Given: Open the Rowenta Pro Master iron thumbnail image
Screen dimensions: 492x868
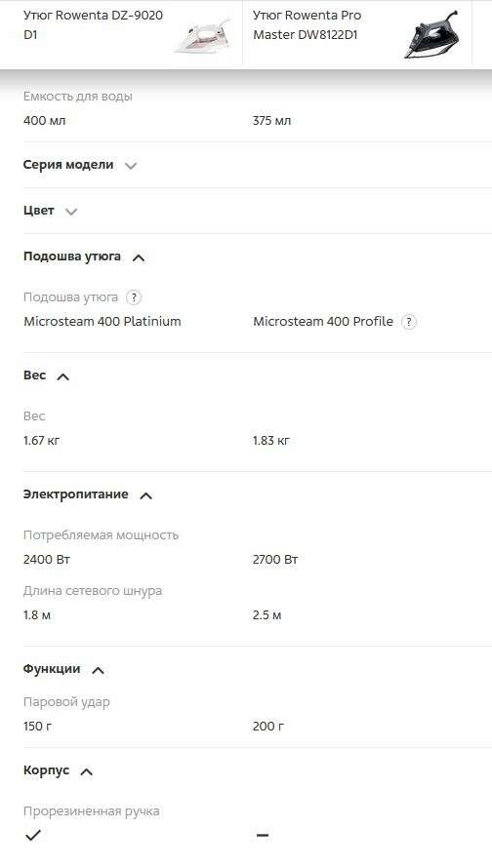Looking at the screenshot, I should tap(431, 34).
